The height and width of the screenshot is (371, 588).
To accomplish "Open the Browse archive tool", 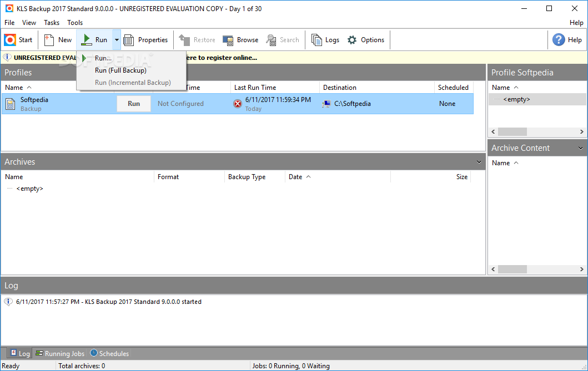I will [240, 40].
